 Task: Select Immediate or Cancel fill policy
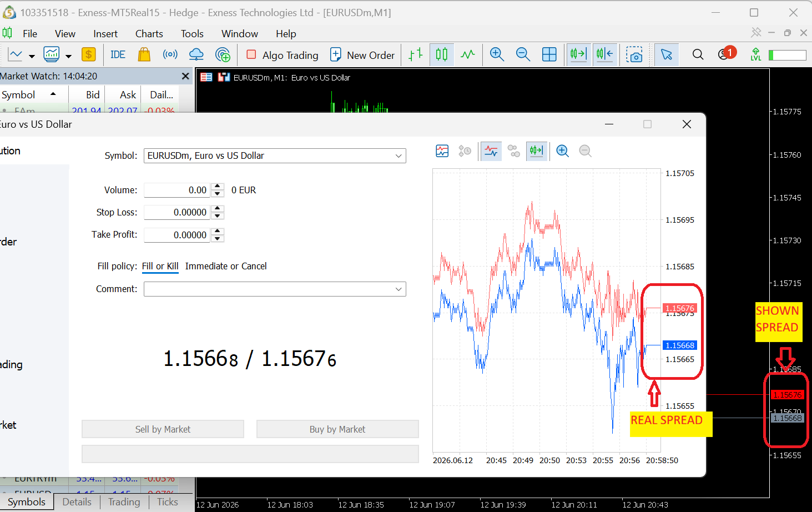(x=226, y=267)
